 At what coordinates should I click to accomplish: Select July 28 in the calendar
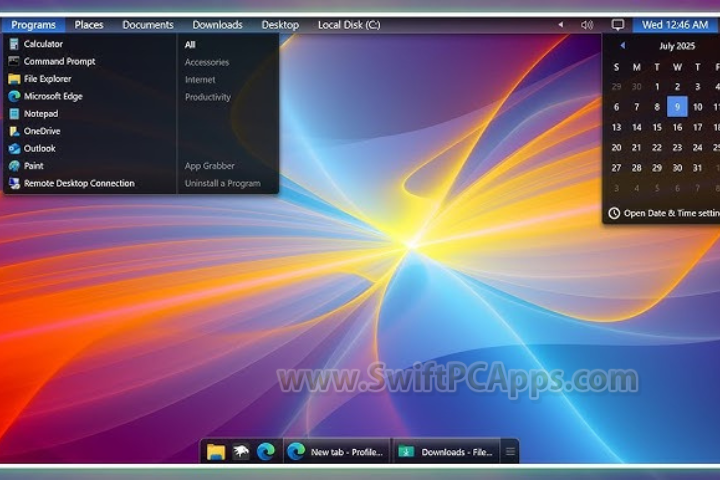click(636, 168)
